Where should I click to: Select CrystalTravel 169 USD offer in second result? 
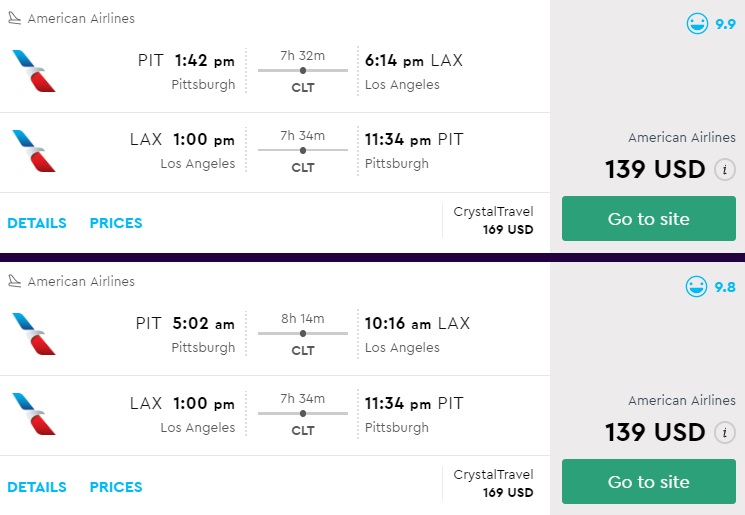(493, 483)
